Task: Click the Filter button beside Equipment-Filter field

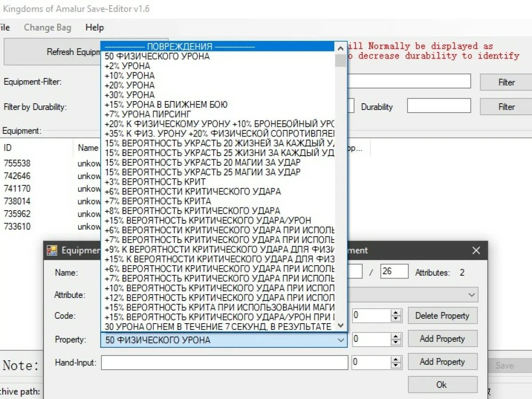Action: [506, 82]
